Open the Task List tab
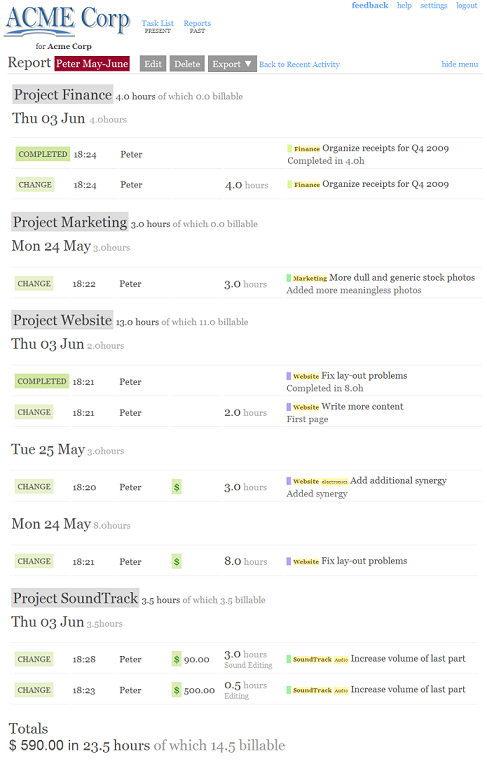 [x=157, y=26]
